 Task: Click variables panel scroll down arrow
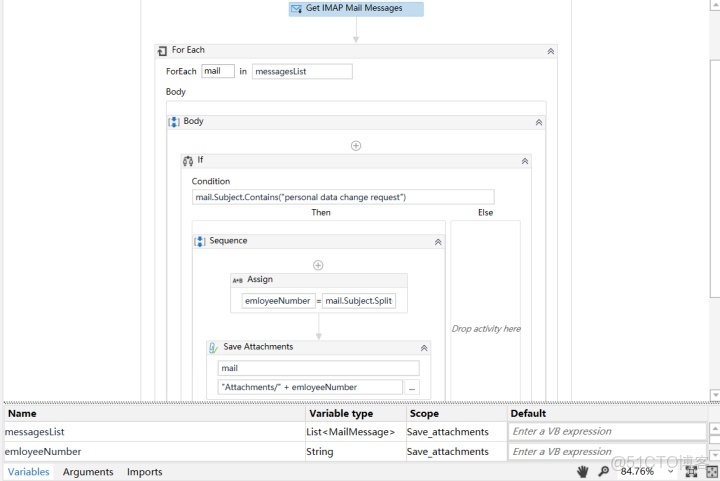pyautogui.click(x=714, y=455)
